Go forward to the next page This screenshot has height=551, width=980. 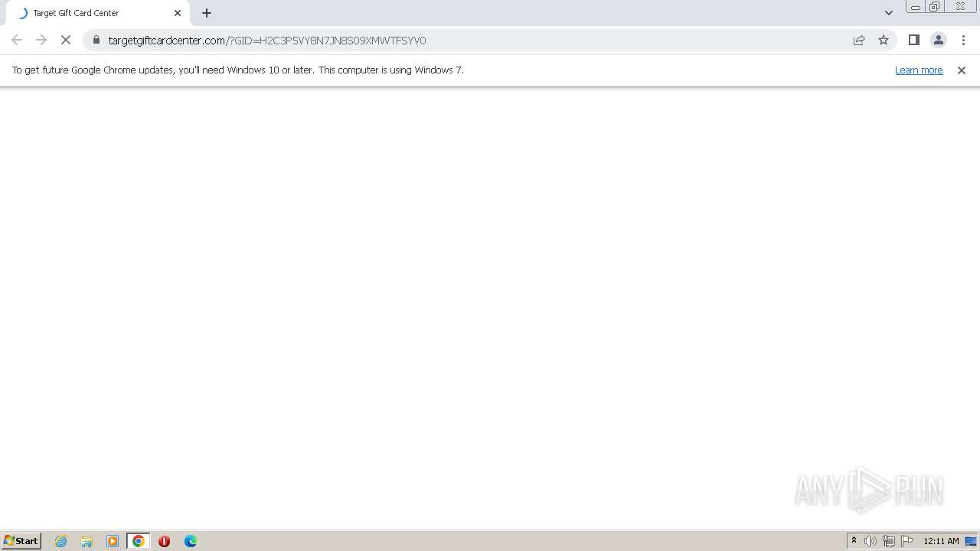(x=41, y=40)
